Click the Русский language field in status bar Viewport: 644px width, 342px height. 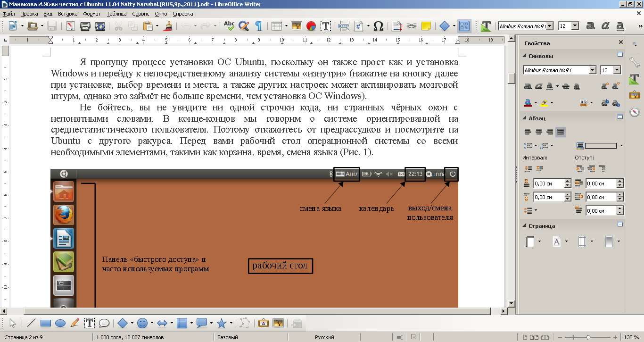(324, 337)
